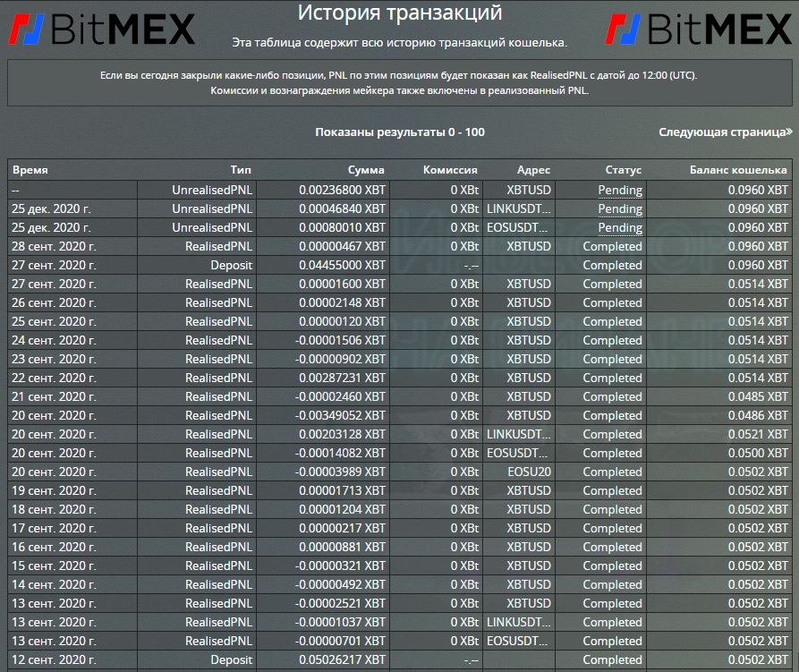This screenshot has width=799, height=672.
Task: Click the left BitMEX logo
Action: pyautogui.click(x=102, y=29)
